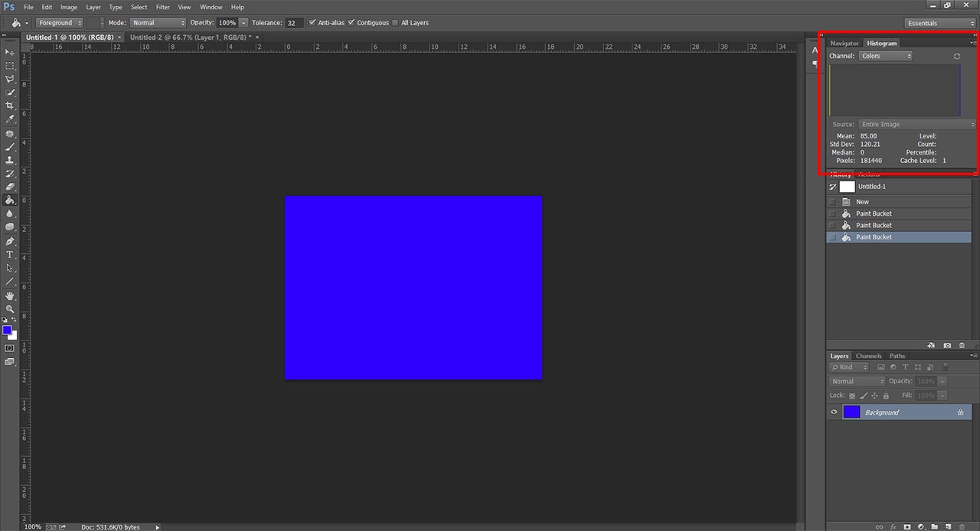Select the Eraser tool
980x531 pixels.
pyautogui.click(x=10, y=187)
